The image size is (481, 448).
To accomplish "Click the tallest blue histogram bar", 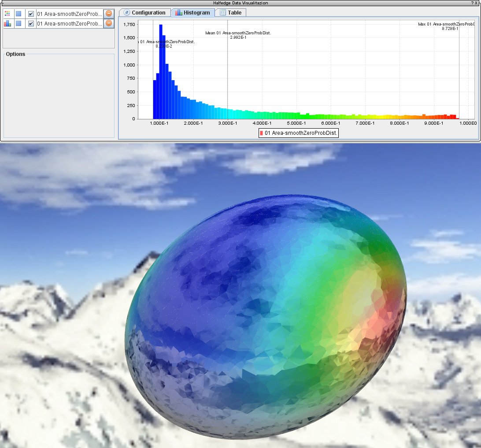I will pyautogui.click(x=161, y=70).
